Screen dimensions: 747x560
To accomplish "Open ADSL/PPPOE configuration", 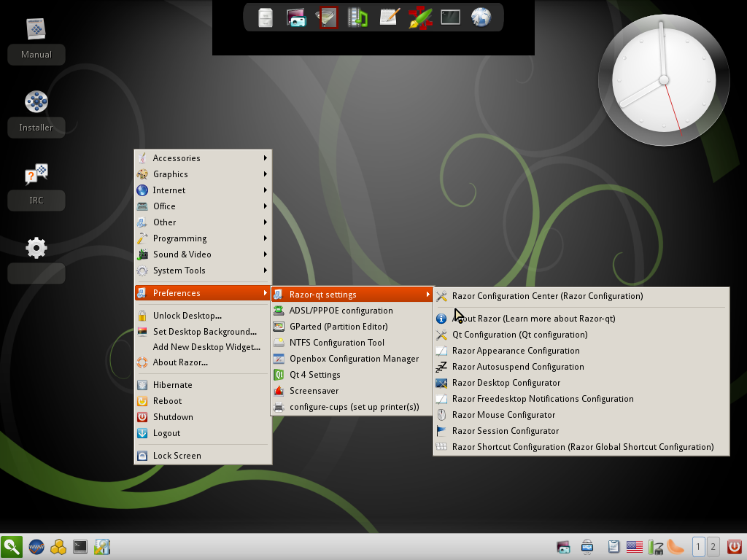I will (352, 311).
